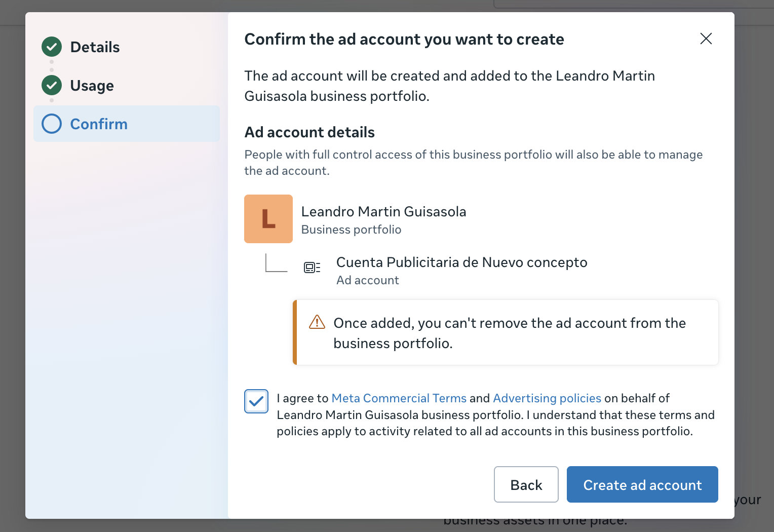This screenshot has width=774, height=532.
Task: Click the 'Ad account' label under Cuenta Publicitaria
Action: 368,280
